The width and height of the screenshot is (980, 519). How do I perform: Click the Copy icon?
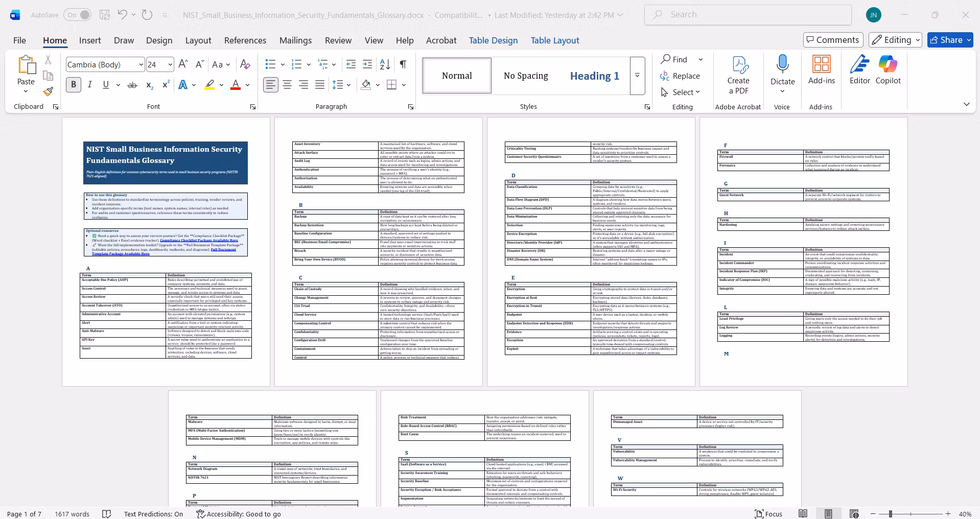point(48,76)
